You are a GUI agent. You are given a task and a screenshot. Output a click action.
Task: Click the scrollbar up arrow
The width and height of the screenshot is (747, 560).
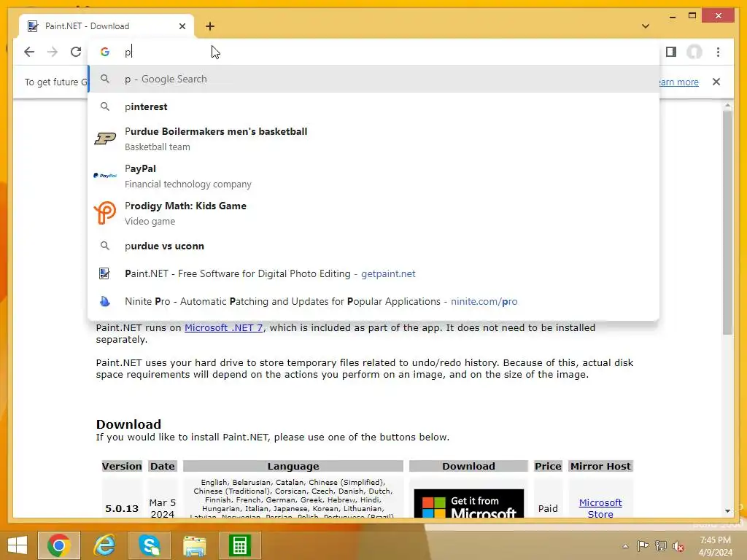[x=727, y=105]
